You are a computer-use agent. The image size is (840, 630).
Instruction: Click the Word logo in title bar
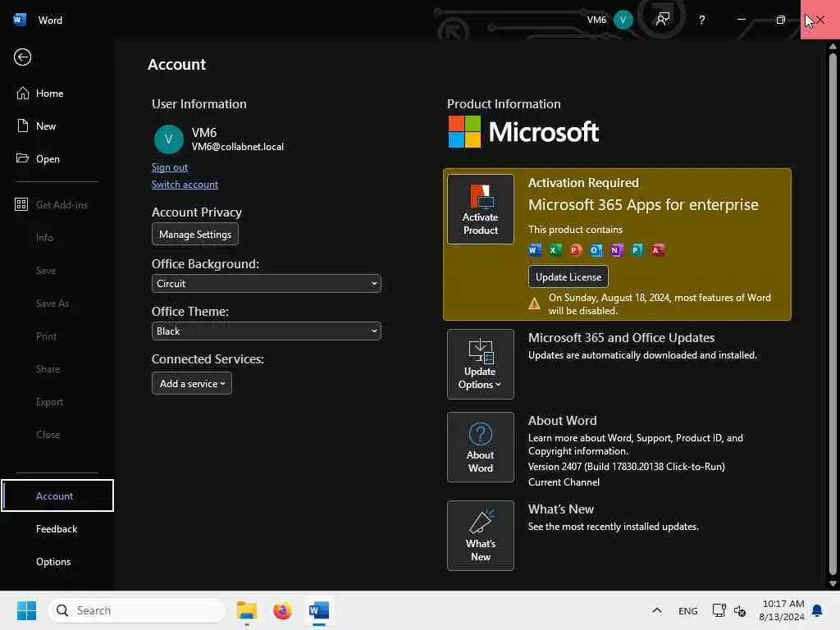[x=20, y=20]
